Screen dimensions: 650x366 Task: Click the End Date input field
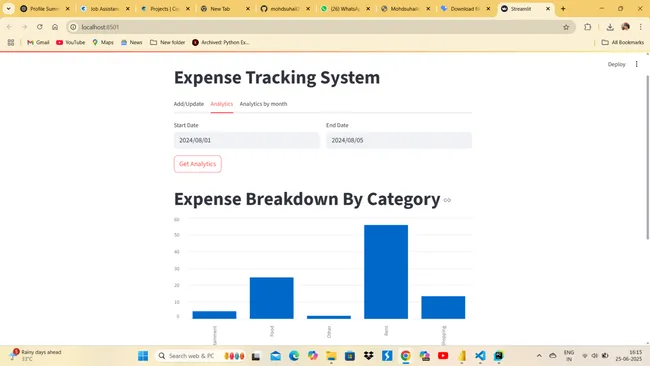point(399,140)
